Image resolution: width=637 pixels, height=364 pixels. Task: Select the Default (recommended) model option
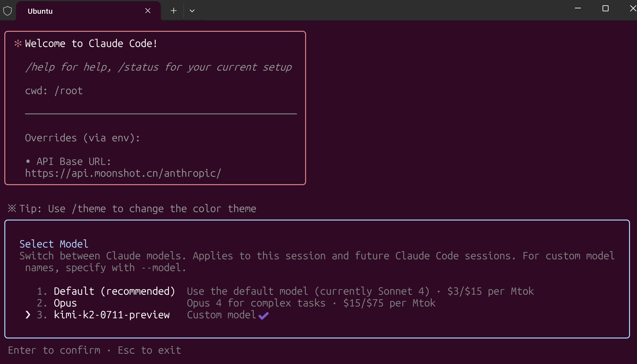[114, 291]
